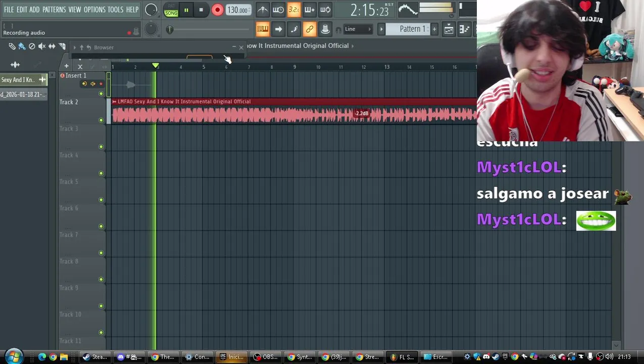Image resolution: width=644 pixels, height=364 pixels.
Task: Open the Steam taskbar button
Action: coord(95,357)
